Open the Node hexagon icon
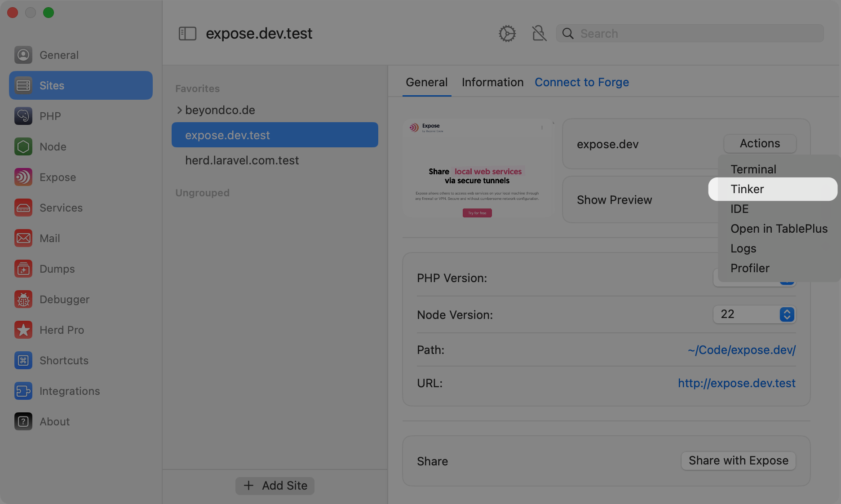Screen dimensions: 841x504 pyautogui.click(x=23, y=146)
